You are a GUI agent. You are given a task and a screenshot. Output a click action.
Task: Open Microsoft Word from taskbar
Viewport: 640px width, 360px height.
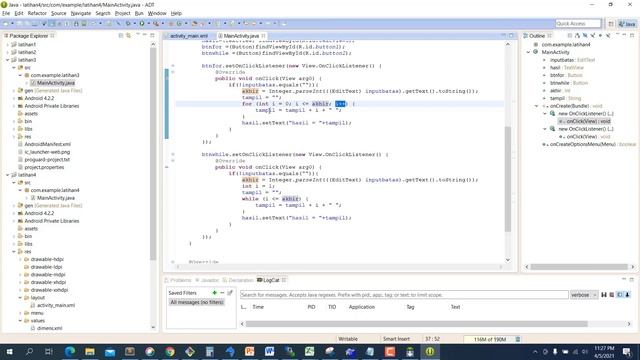point(269,351)
